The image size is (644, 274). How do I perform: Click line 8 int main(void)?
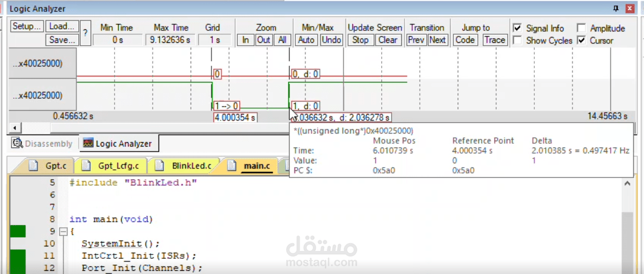pos(111,219)
